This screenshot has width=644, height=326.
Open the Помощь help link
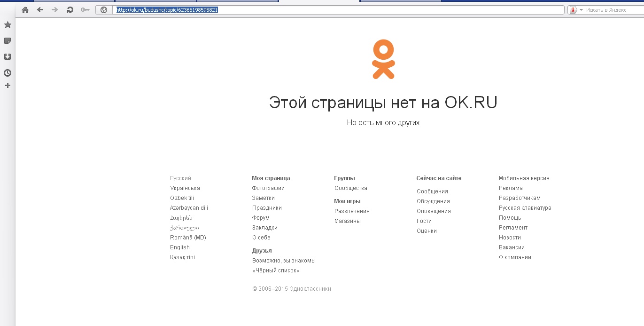click(x=510, y=218)
